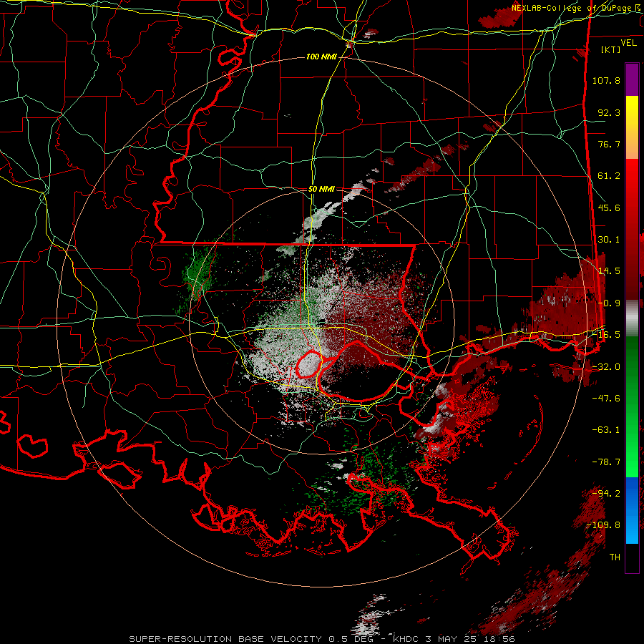The height and width of the screenshot is (644, 644).
Task: Select the -94.2 velocity scale value
Action: [606, 493]
